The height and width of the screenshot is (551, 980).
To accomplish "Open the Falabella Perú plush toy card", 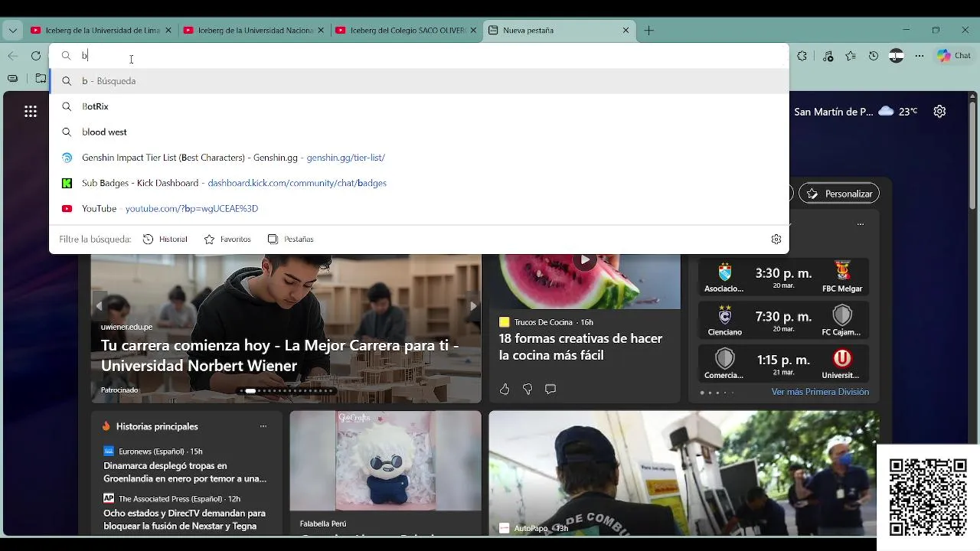I will pos(385,473).
